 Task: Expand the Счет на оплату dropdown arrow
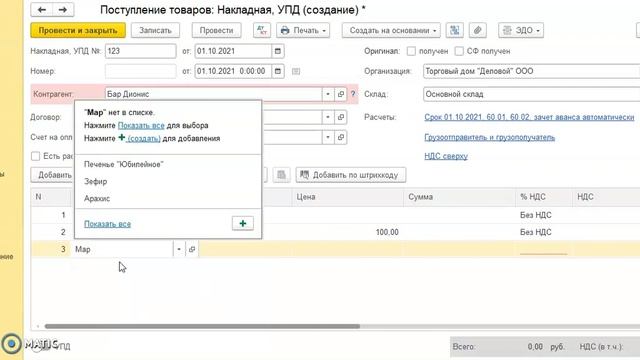tap(328, 137)
